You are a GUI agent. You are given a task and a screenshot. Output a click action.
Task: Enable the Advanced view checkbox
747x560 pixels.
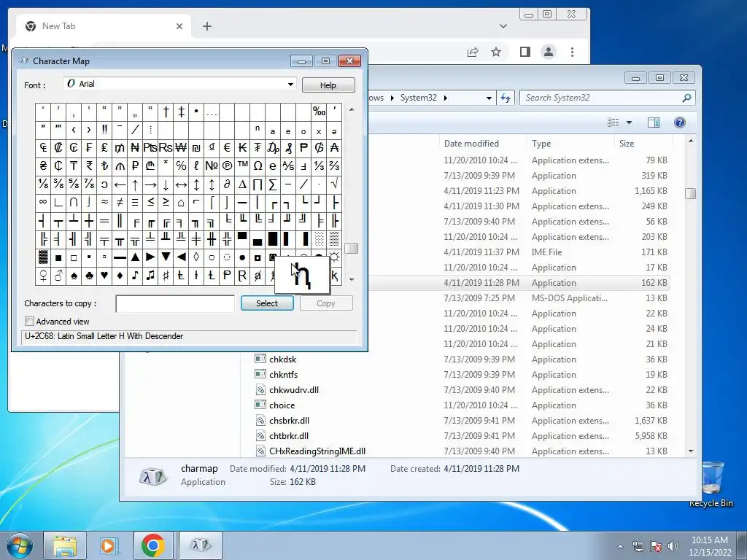(29, 322)
